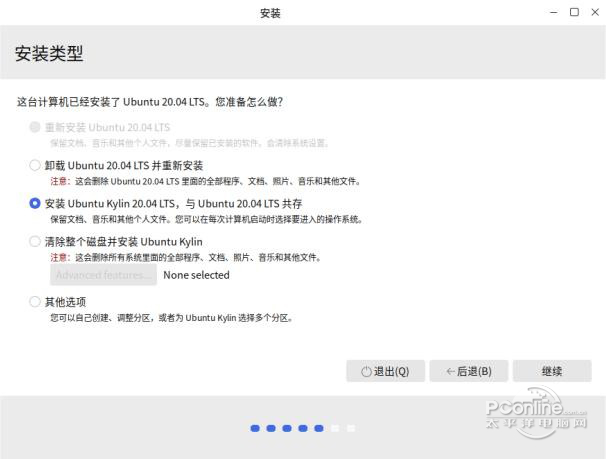Click description about keeping files at dual boot

206,219
